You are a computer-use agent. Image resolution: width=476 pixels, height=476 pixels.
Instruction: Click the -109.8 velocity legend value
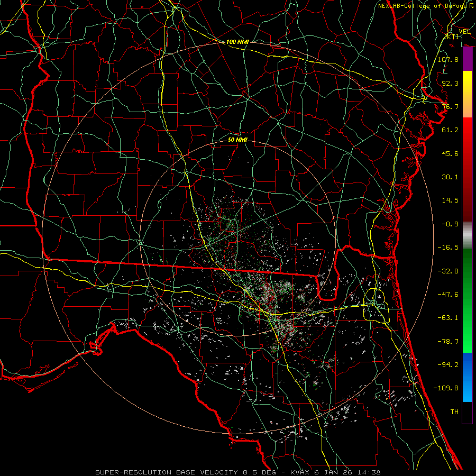click(x=446, y=388)
